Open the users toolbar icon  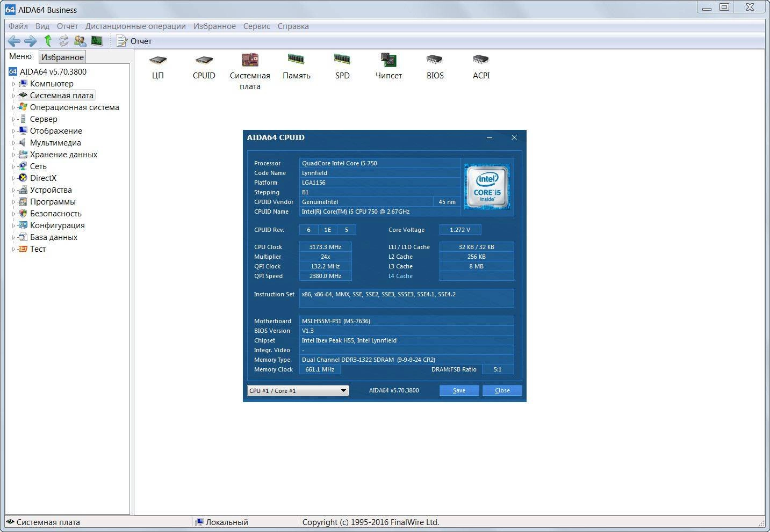80,41
